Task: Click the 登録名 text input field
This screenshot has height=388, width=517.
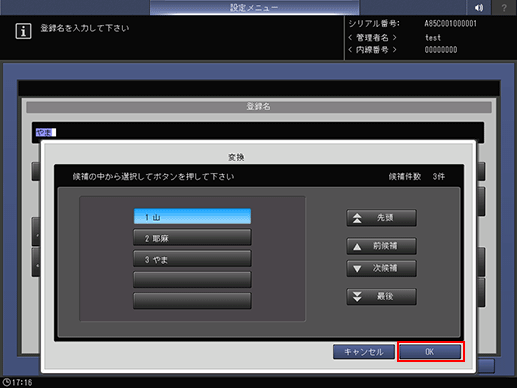Action: pos(258,132)
